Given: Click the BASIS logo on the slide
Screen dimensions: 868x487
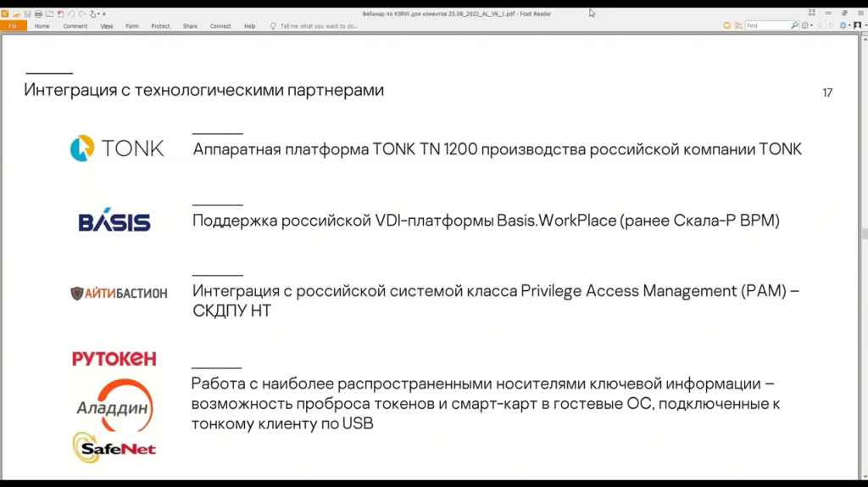Looking at the screenshot, I should coord(114,221).
